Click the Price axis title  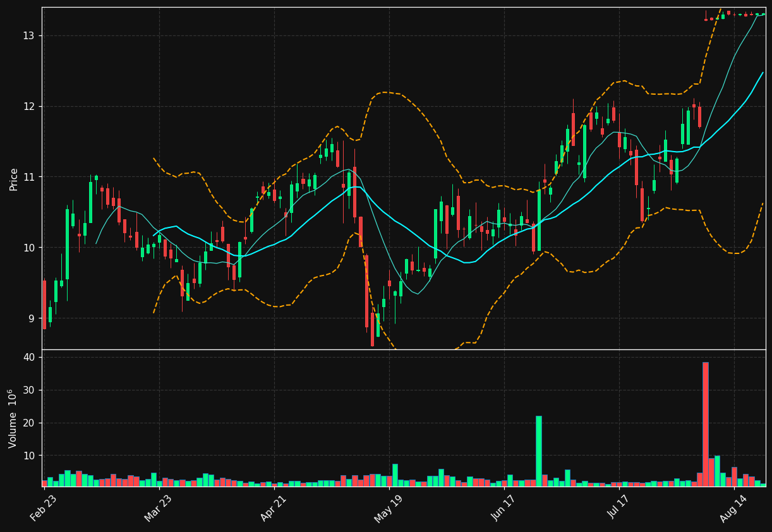tap(14, 179)
